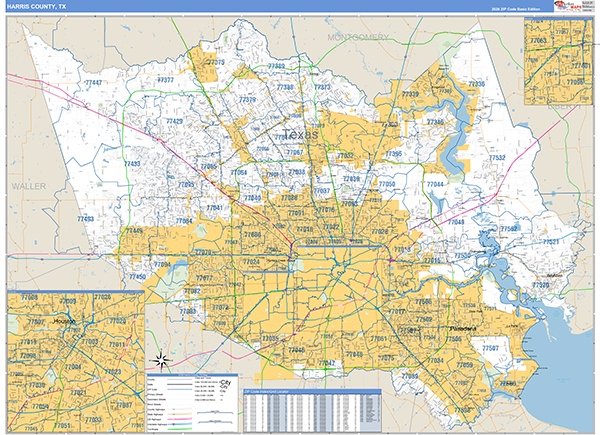Select the MONTGOMERY county label
The height and width of the screenshot is (435, 600).
coord(358,37)
